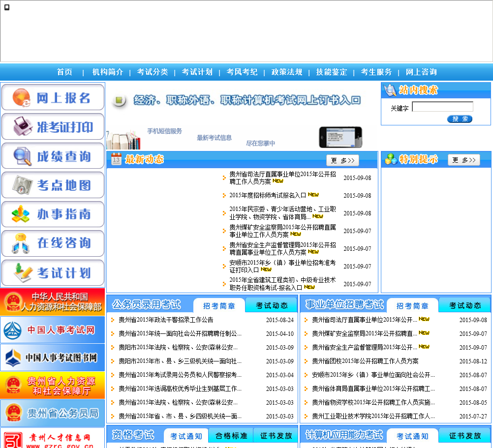Click the magnifier icon beside 成绩查询
This screenshot has height=448, width=493.
tap(22, 156)
